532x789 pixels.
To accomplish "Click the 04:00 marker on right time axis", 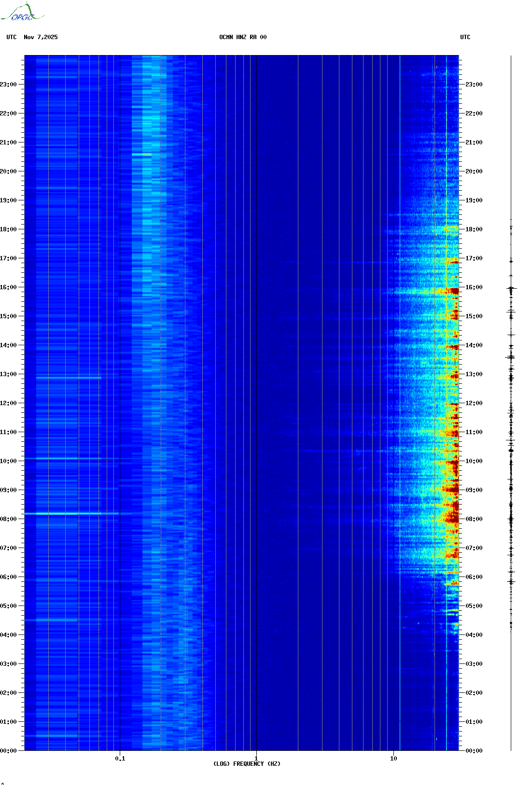I will pos(474,635).
